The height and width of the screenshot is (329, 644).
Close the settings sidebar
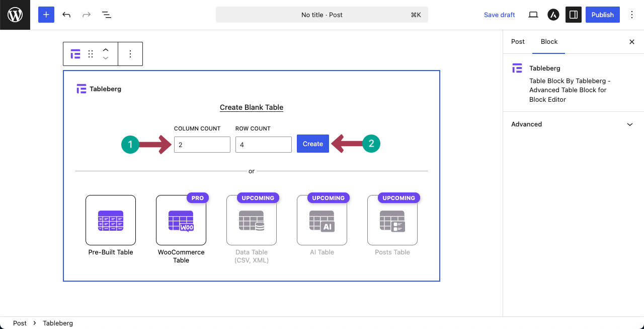[632, 42]
